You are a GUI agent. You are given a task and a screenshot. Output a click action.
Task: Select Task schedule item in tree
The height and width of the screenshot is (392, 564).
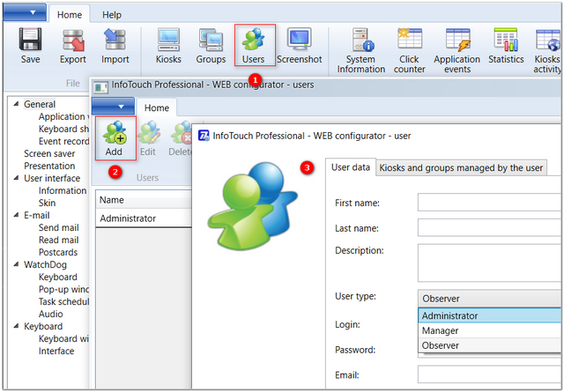coord(63,301)
